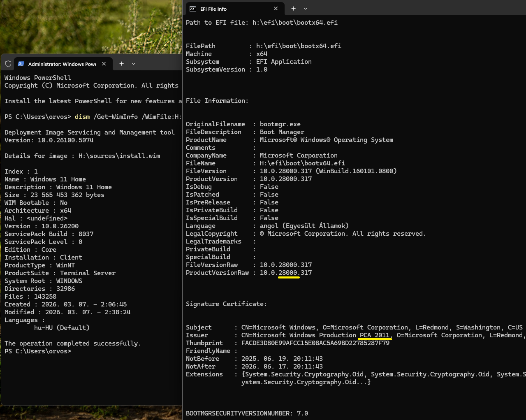Open a new tab in PowerShell window
The image size is (526, 420).
pos(121,64)
